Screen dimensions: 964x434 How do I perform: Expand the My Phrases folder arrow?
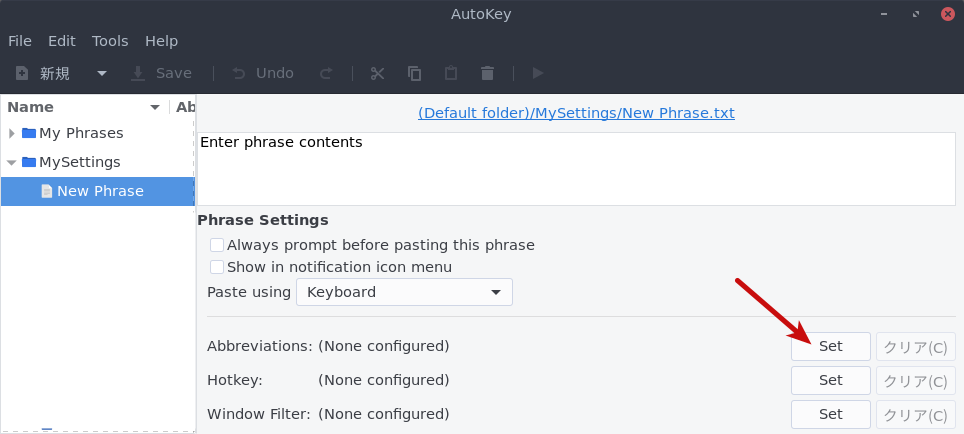point(12,133)
